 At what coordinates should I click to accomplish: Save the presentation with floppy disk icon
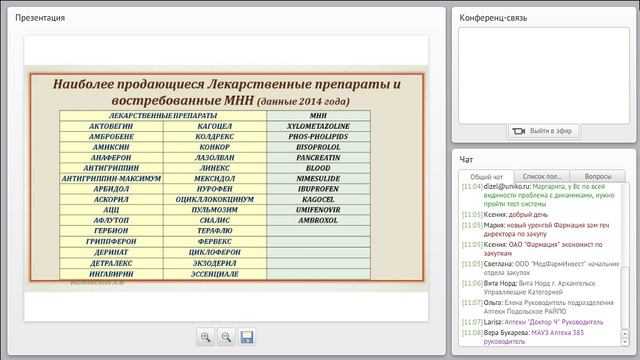tap(247, 337)
